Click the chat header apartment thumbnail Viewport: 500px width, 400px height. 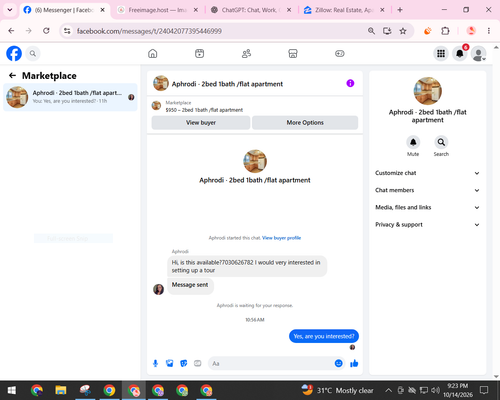[x=161, y=83]
